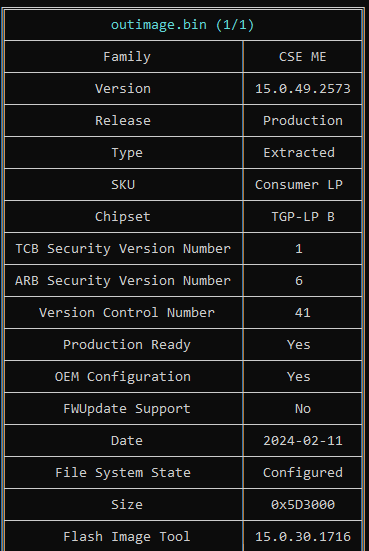Click the Production Ready label
Screen dimensions: 369x551
(127, 344)
